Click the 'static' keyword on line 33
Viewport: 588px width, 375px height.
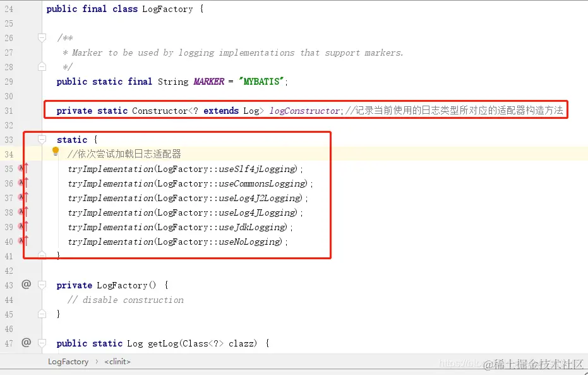[72, 140]
